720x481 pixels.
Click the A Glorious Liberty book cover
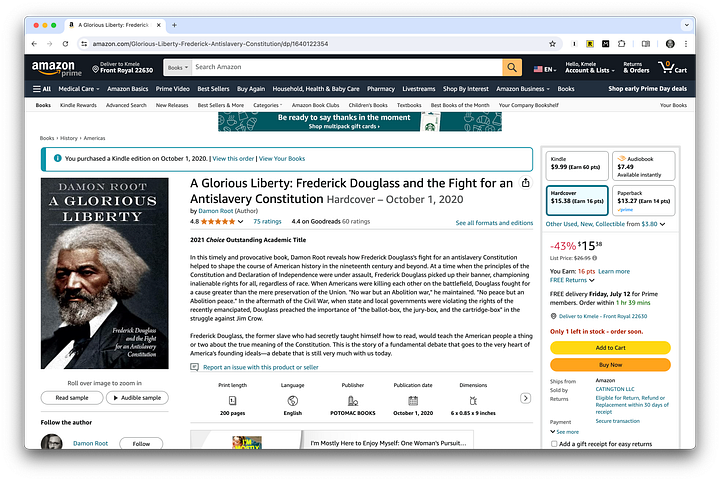click(105, 274)
